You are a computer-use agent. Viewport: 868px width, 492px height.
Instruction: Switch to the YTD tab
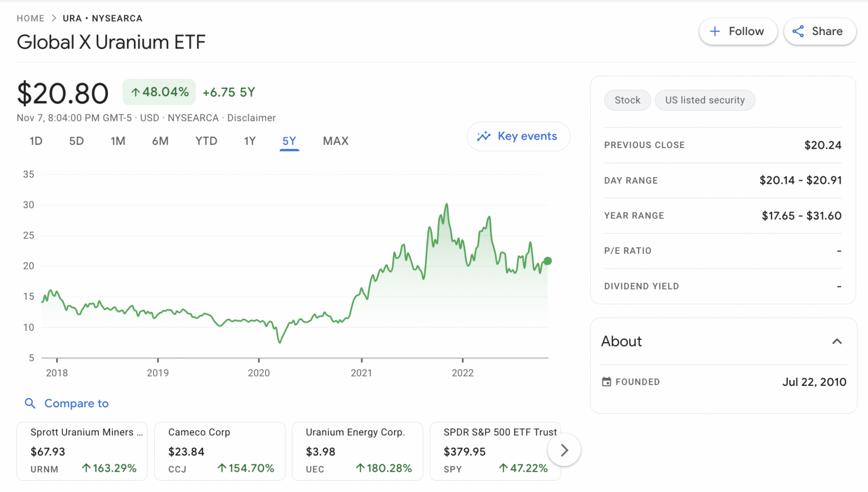click(206, 141)
